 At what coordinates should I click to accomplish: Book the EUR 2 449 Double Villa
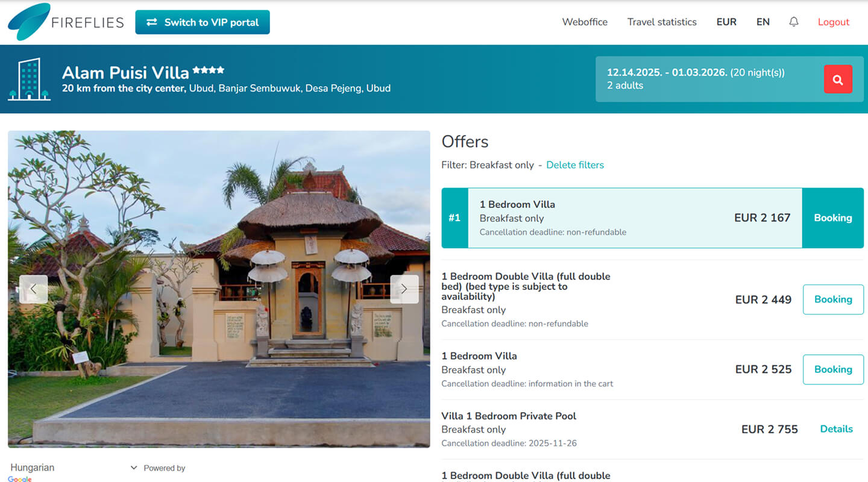click(833, 299)
